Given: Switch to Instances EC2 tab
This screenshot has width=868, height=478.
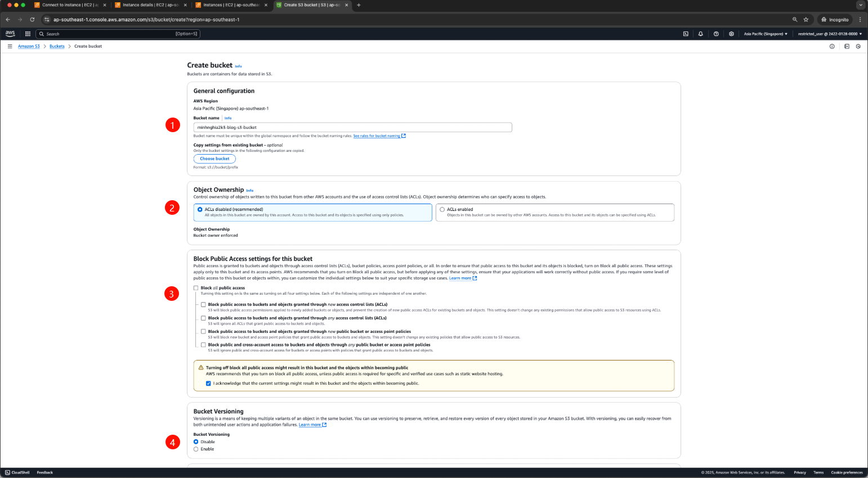Looking at the screenshot, I should (x=231, y=5).
